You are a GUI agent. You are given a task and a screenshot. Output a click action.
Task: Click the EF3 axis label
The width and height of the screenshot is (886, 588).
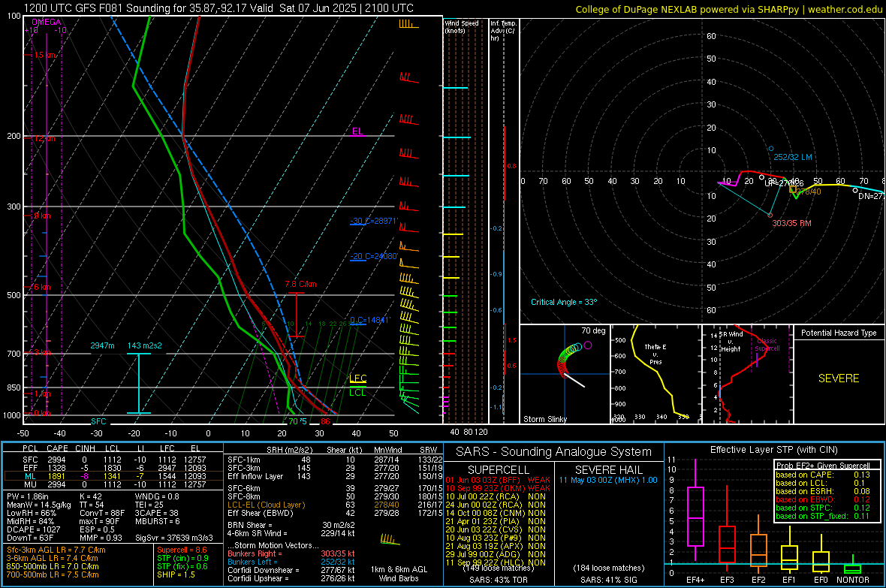727,580
